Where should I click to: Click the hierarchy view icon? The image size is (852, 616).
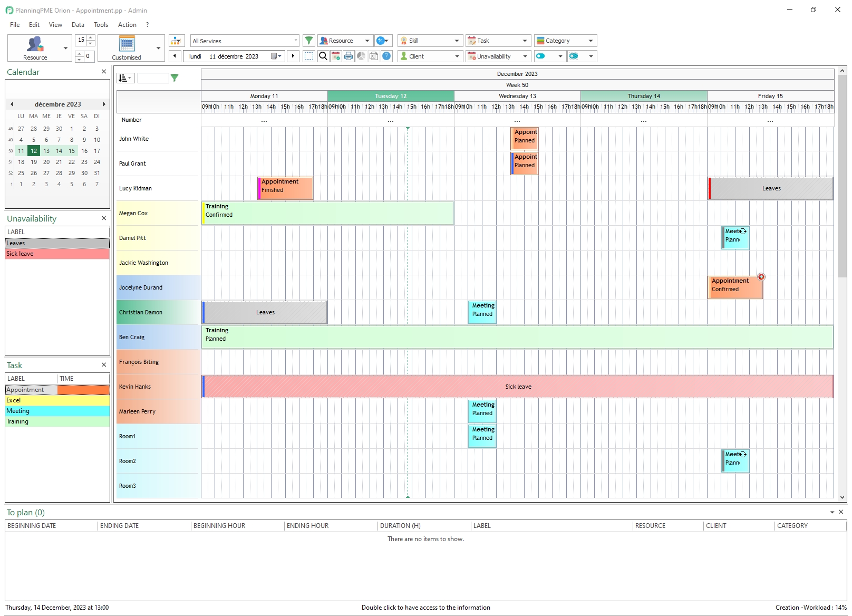tap(176, 40)
